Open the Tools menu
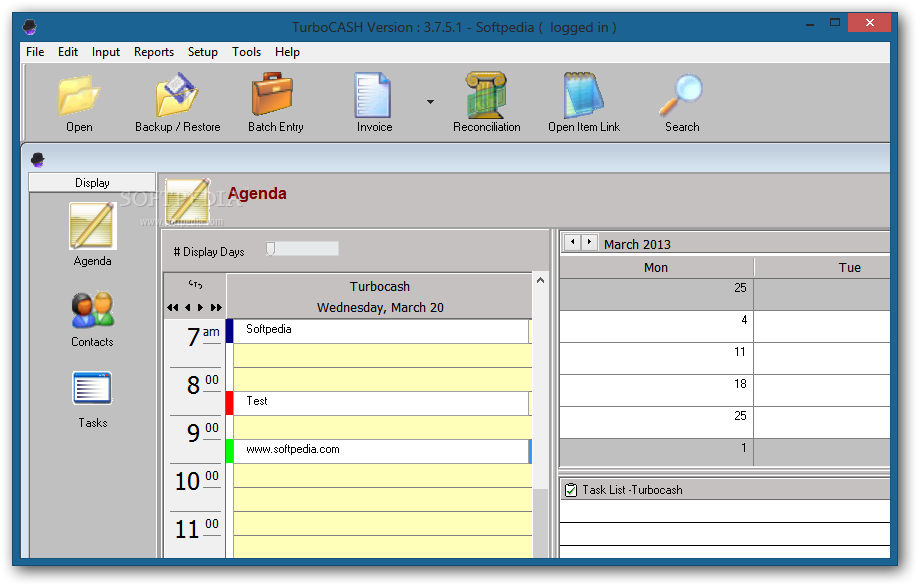Image resolution: width=918 pixels, height=586 pixels. coord(246,52)
